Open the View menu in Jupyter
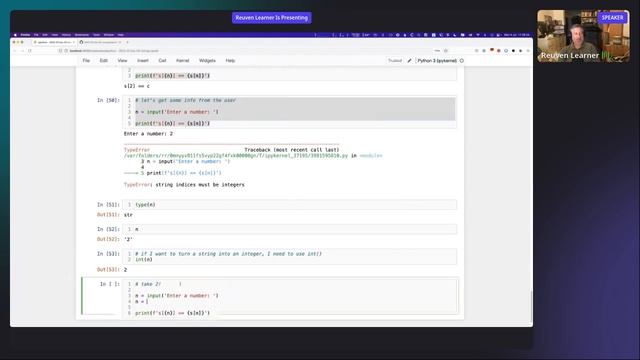640x360 pixels. pos(122,60)
